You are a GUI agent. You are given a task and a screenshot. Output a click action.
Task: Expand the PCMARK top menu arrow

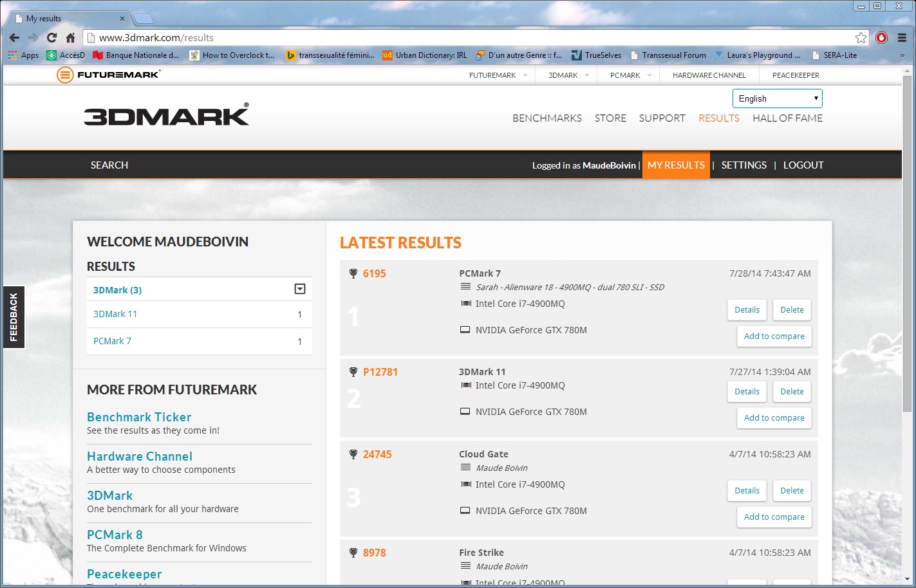[x=650, y=75]
